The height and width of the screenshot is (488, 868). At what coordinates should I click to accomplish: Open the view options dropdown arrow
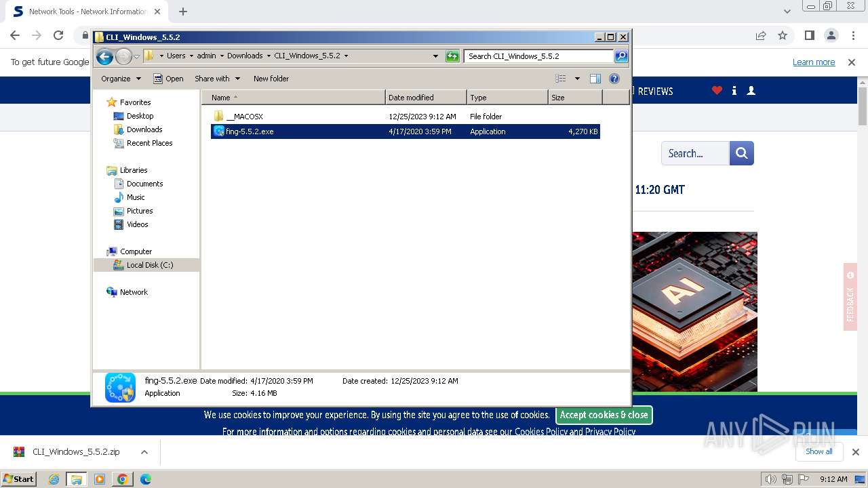[577, 79]
